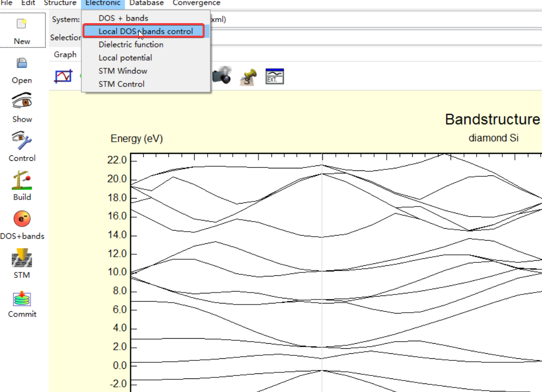Click the pushpin toolbar icon
This screenshot has height=392, width=542.
coord(248,77)
